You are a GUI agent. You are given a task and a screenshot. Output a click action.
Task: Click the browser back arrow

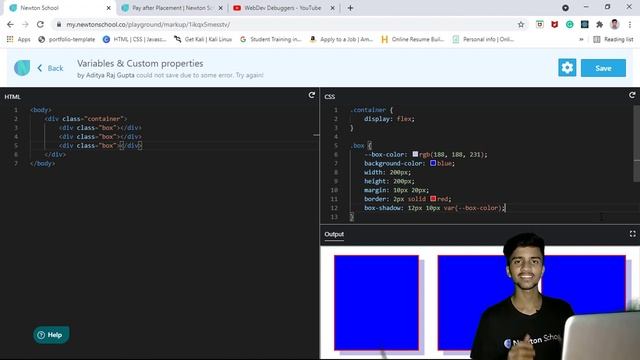(10, 24)
